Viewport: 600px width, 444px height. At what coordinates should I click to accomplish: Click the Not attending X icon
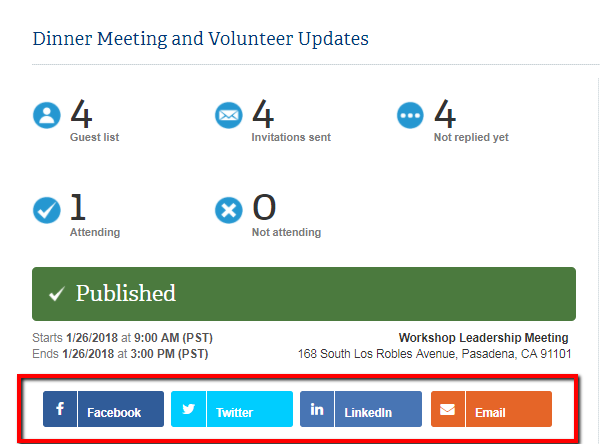click(228, 210)
